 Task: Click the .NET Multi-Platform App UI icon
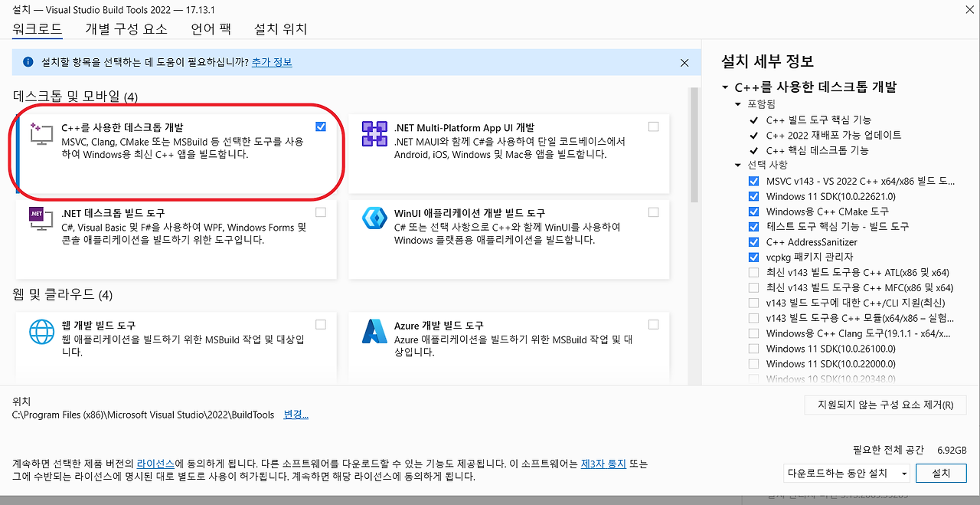[x=375, y=134]
